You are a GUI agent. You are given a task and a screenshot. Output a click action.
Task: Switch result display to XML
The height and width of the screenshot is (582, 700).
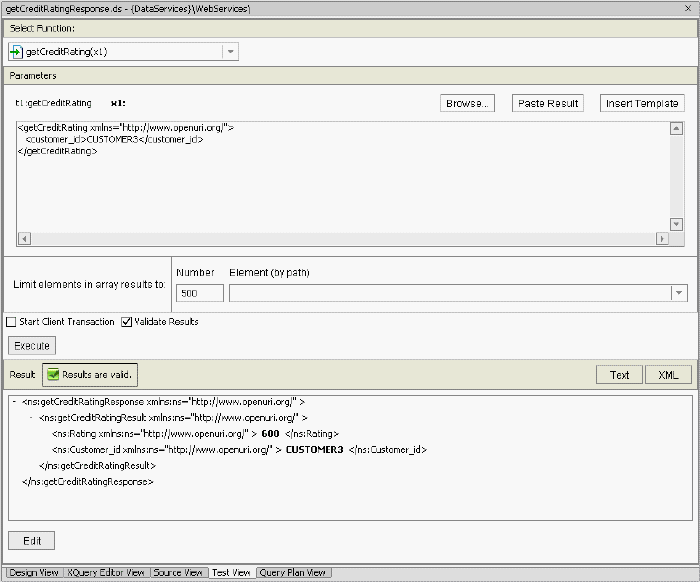coord(668,375)
